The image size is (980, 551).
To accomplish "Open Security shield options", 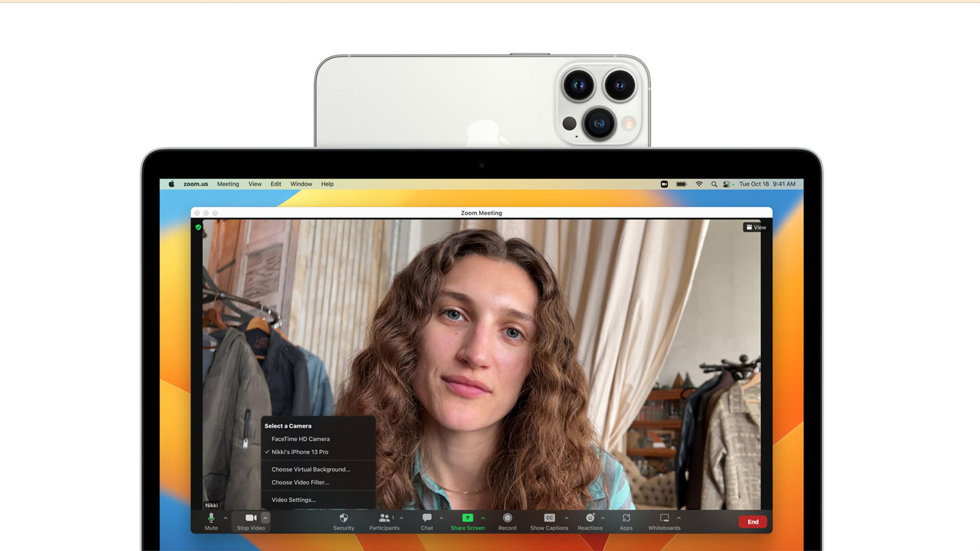I will (344, 522).
